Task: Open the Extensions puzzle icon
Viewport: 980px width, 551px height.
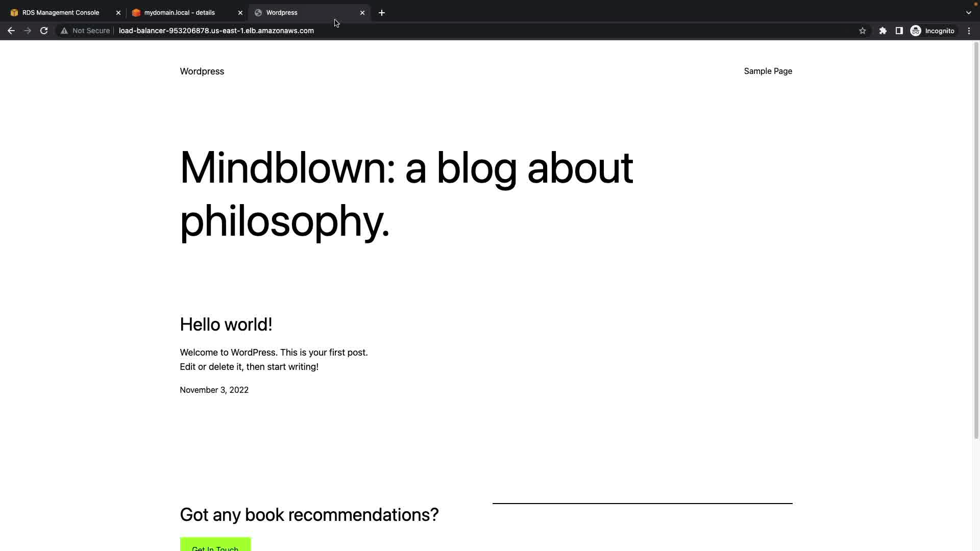Action: [883, 31]
